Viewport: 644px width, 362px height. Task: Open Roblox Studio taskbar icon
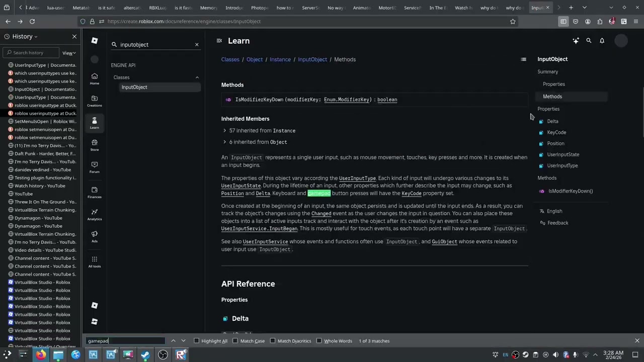point(181,355)
